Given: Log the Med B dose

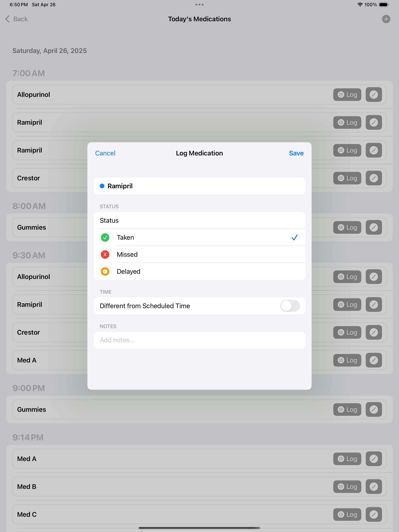Looking at the screenshot, I should pos(347,487).
